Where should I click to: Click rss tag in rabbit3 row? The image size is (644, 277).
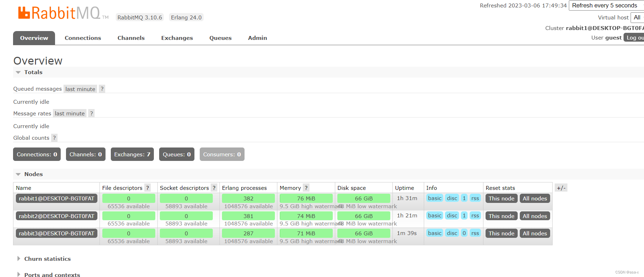(475, 233)
